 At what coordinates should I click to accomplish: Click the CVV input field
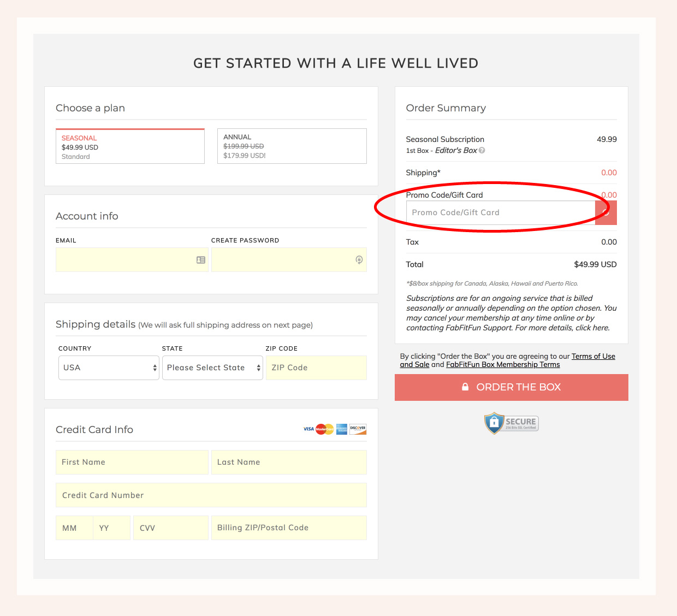170,528
